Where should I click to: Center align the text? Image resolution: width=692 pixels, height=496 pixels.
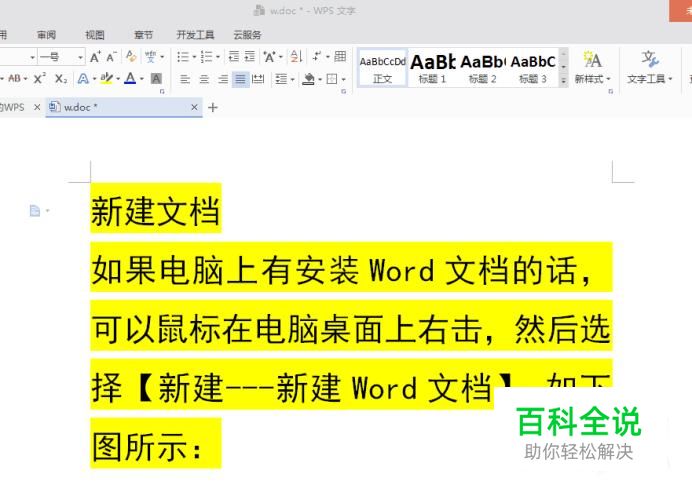(204, 79)
